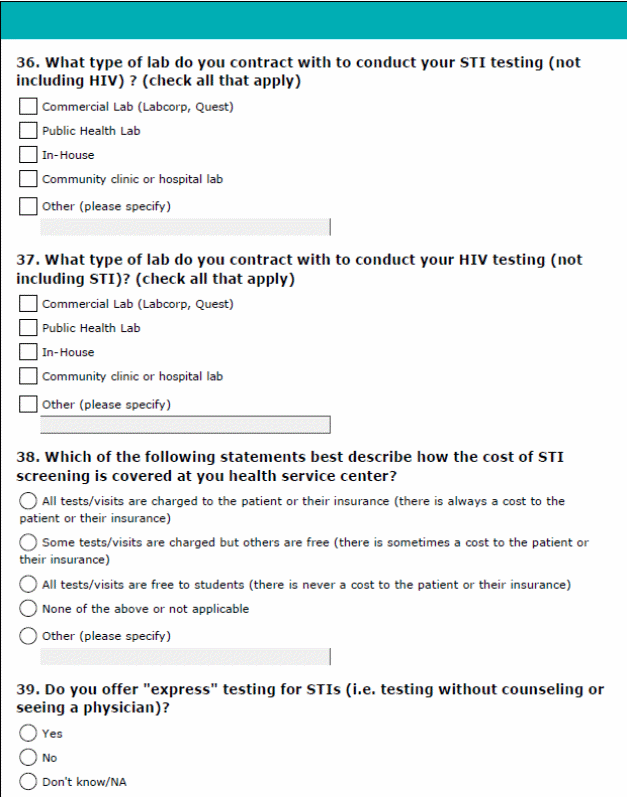Select 'All tests/visits are charged' radio option
The image size is (627, 797).
(29, 501)
